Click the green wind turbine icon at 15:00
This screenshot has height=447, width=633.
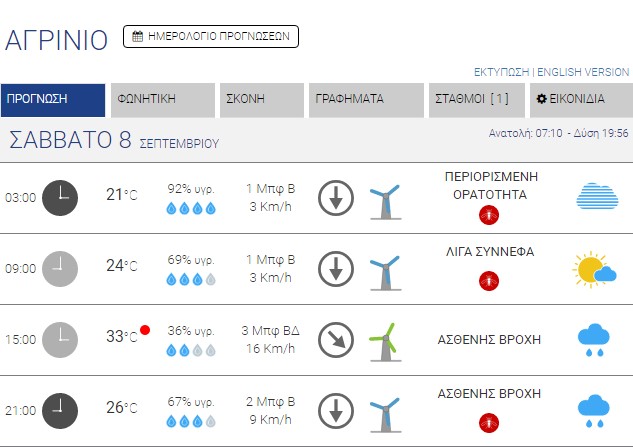[383, 340]
